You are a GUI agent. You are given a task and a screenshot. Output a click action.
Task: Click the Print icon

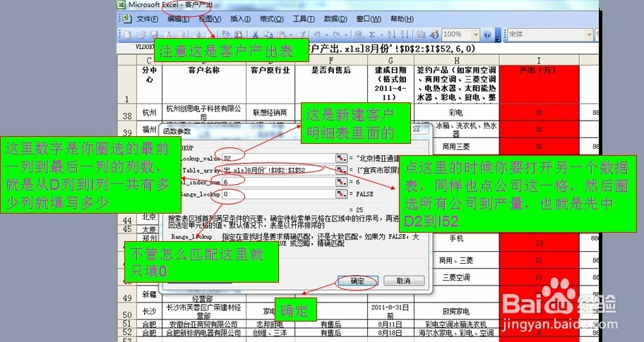tap(196, 35)
